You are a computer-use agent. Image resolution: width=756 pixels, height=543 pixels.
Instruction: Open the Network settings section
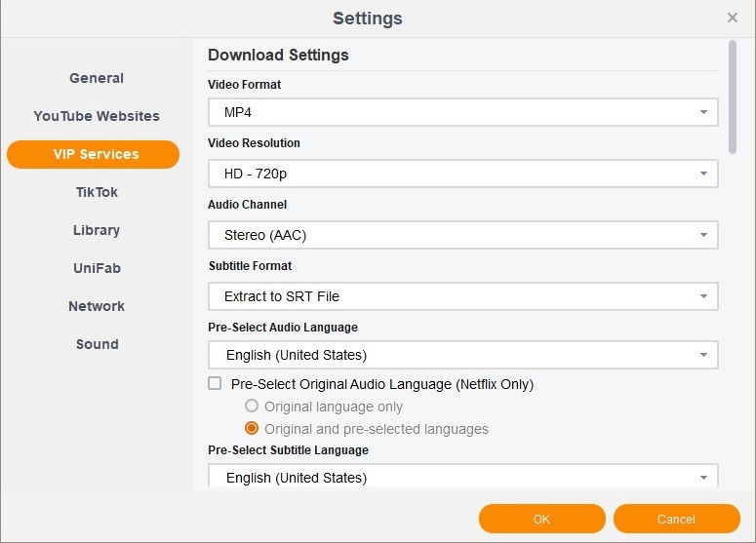(97, 306)
